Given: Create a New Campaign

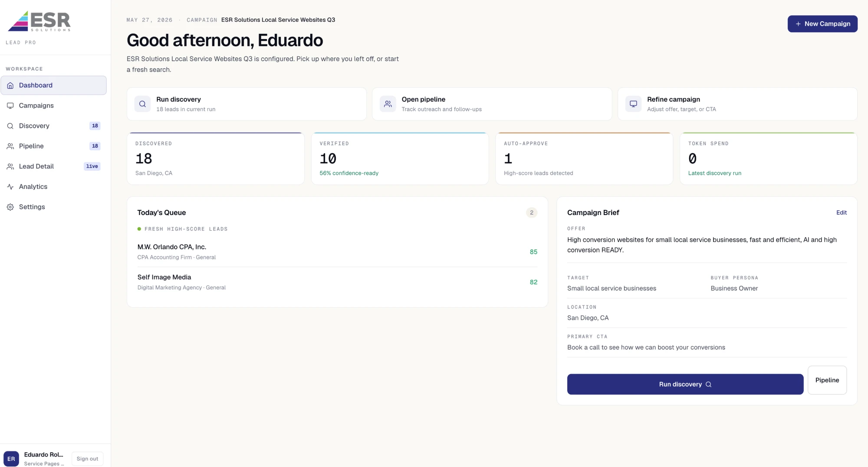Looking at the screenshot, I should (822, 24).
